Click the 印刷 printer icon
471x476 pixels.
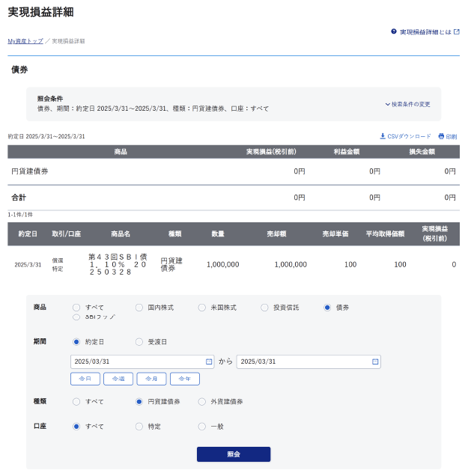(x=441, y=136)
